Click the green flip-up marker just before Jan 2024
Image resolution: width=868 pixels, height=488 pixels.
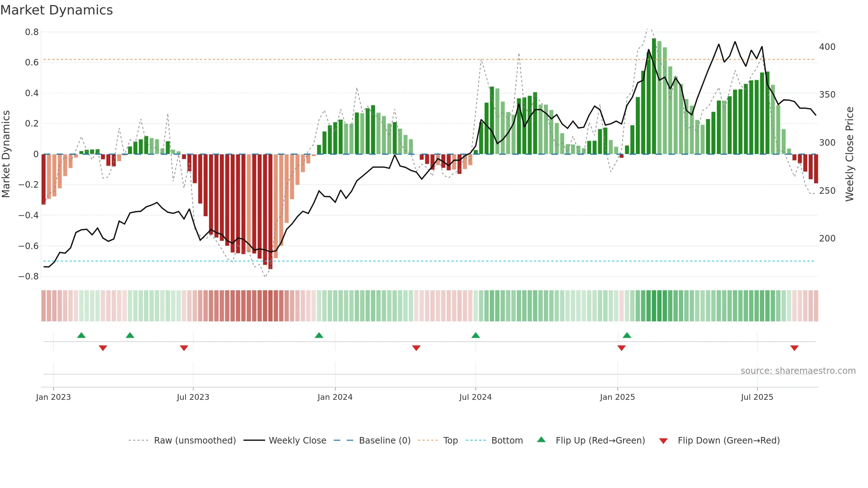click(x=319, y=335)
